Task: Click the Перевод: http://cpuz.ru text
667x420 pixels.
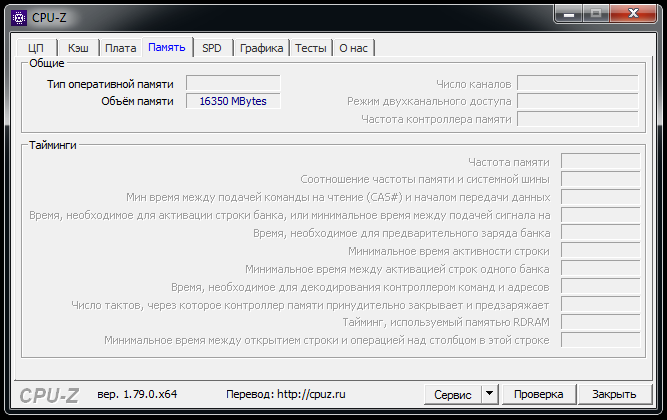Action: click(x=286, y=394)
